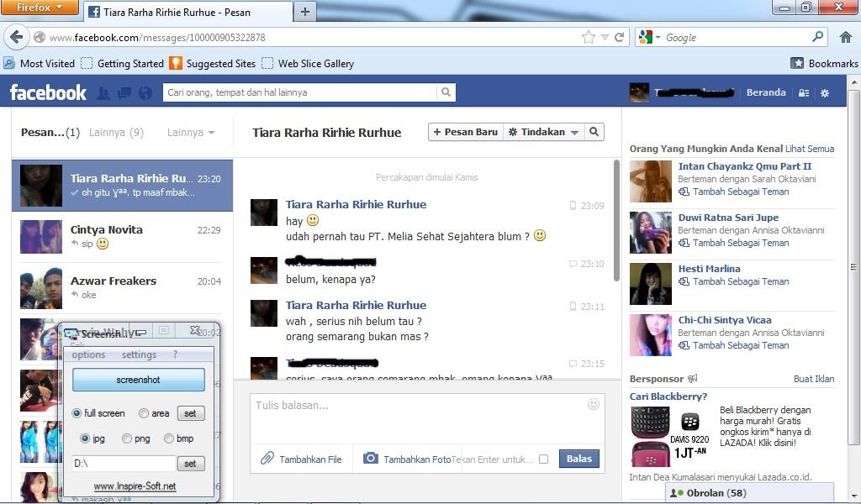The width and height of the screenshot is (861, 504).
Task: Click the camera Tambahkan Foto icon
Action: click(x=371, y=458)
